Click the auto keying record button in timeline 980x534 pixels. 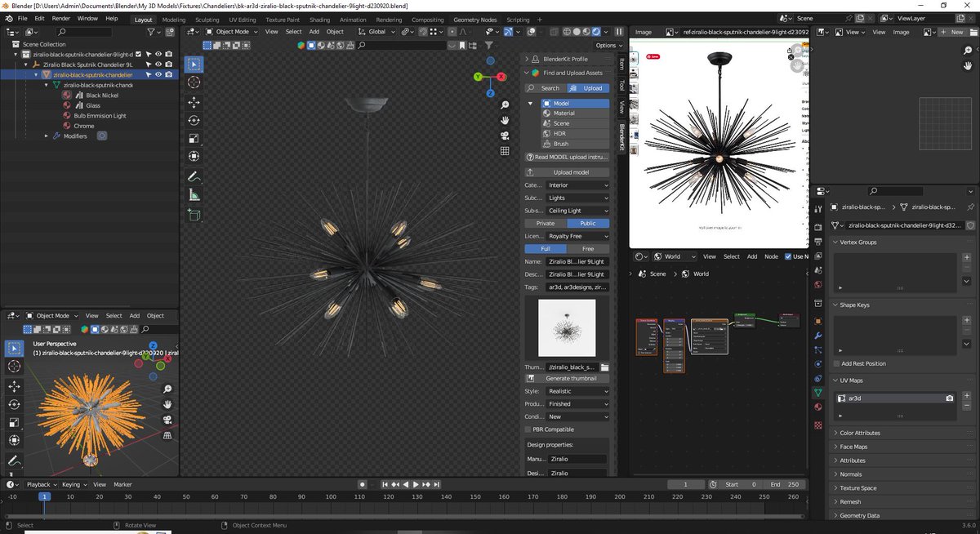(362, 484)
